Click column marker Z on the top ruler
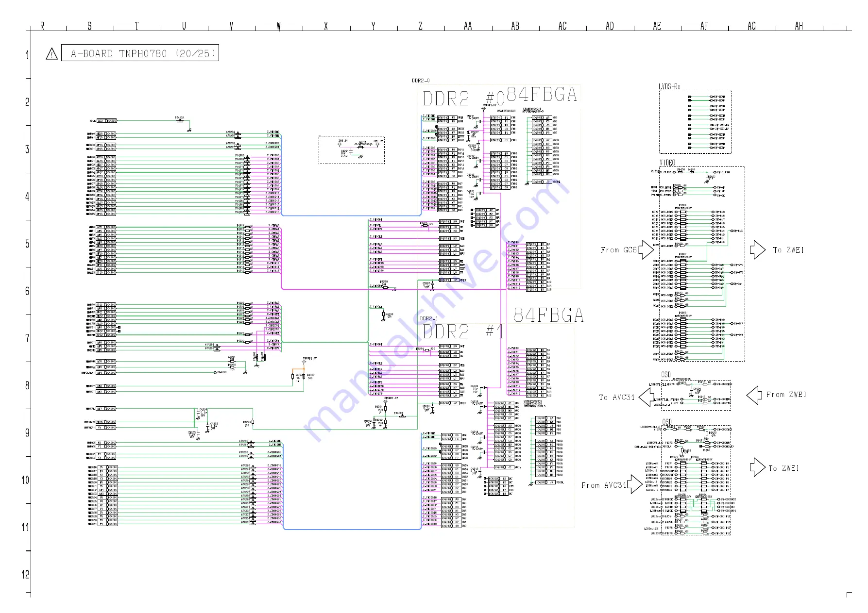 click(x=421, y=26)
